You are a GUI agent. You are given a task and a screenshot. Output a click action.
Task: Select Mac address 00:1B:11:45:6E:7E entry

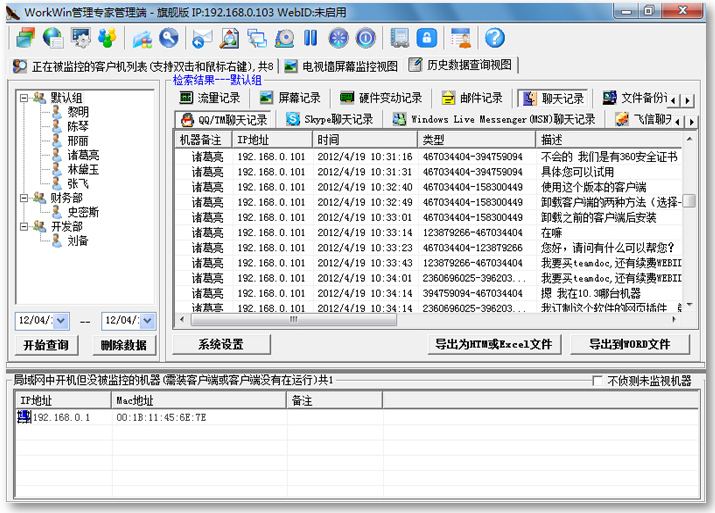point(161,417)
